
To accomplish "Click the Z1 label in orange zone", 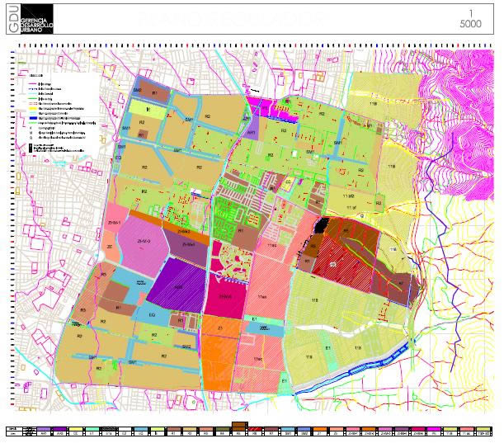I will coord(220,328).
